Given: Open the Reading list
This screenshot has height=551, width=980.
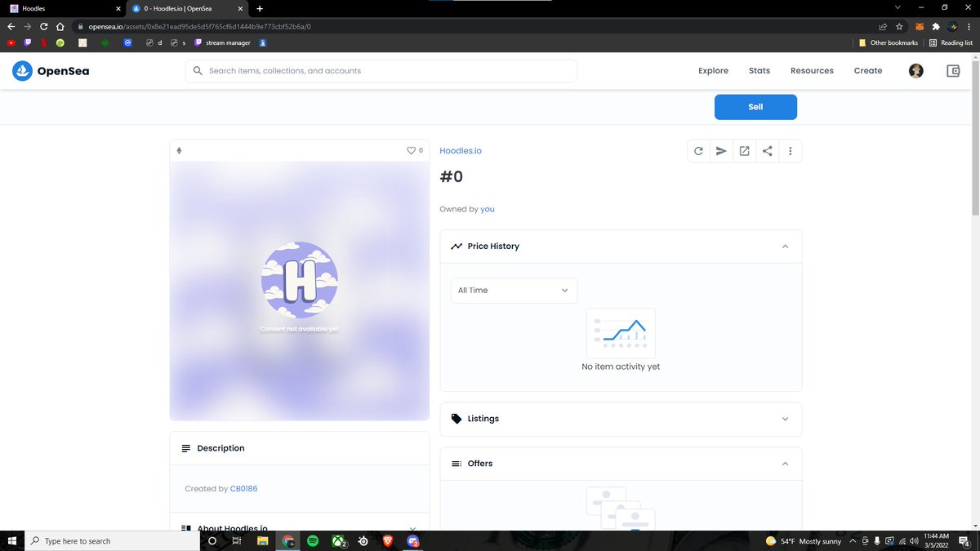Looking at the screenshot, I should pos(951,42).
